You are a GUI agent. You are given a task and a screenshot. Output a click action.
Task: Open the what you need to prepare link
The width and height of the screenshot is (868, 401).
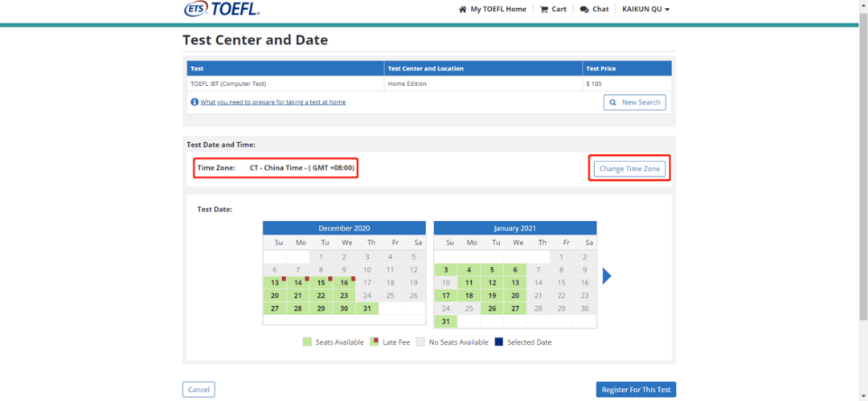point(273,102)
